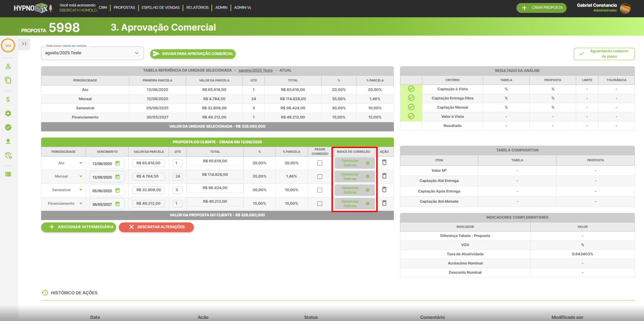The image size is (644, 321).
Task: Click the Valor à Vista check icon
Action: pos(411,116)
